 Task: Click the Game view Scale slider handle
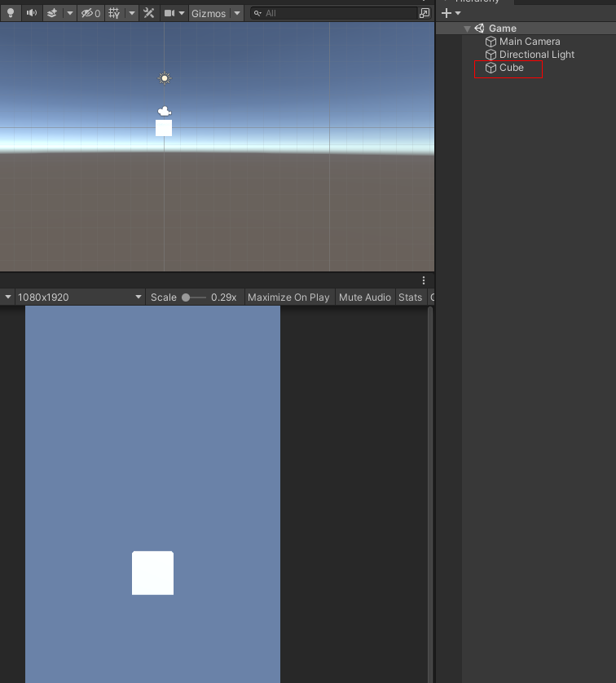pyautogui.click(x=186, y=297)
